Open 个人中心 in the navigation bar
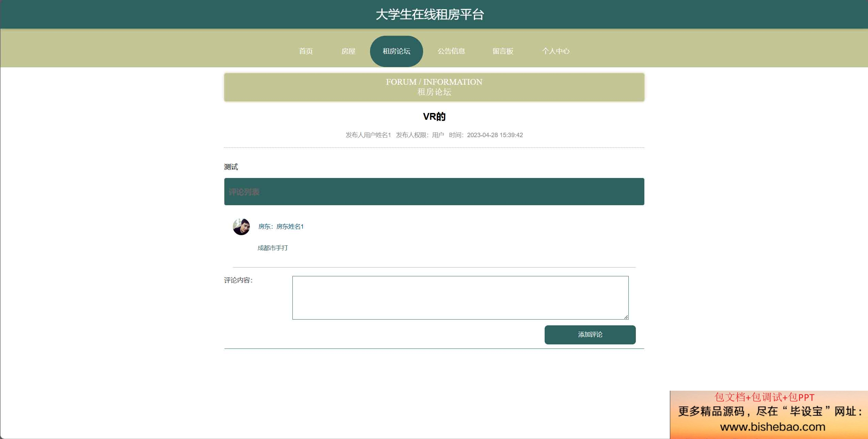This screenshot has width=868, height=439. coord(556,51)
